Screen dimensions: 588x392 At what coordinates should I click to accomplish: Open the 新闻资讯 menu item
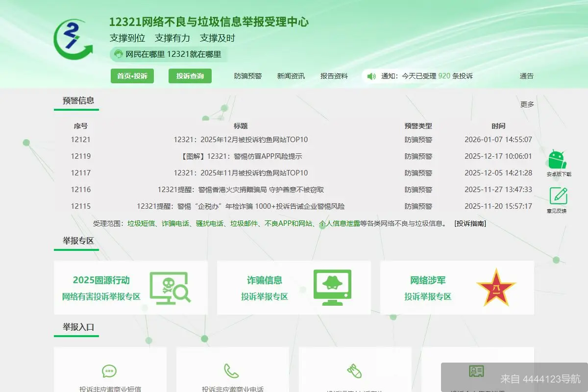(x=291, y=76)
